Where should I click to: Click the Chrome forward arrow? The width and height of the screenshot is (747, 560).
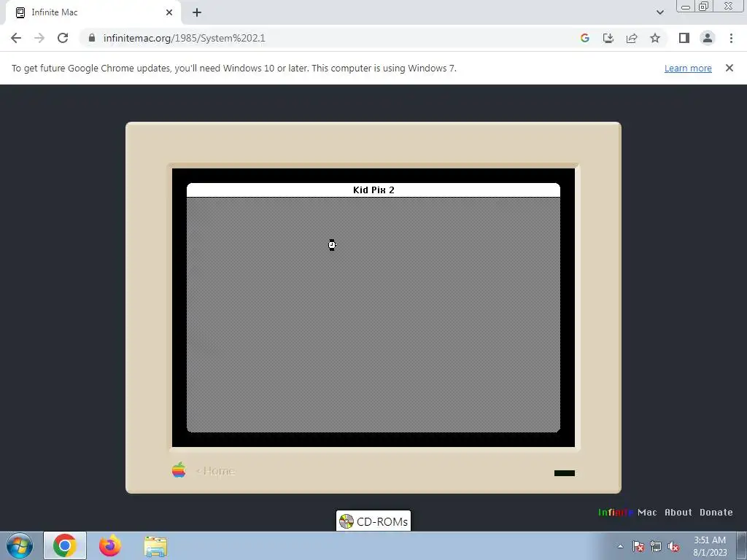39,38
